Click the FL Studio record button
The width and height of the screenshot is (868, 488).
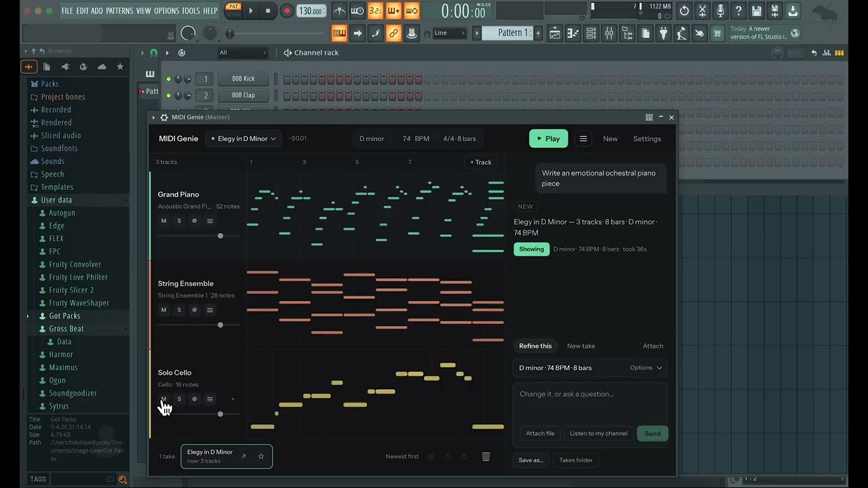coord(287,11)
